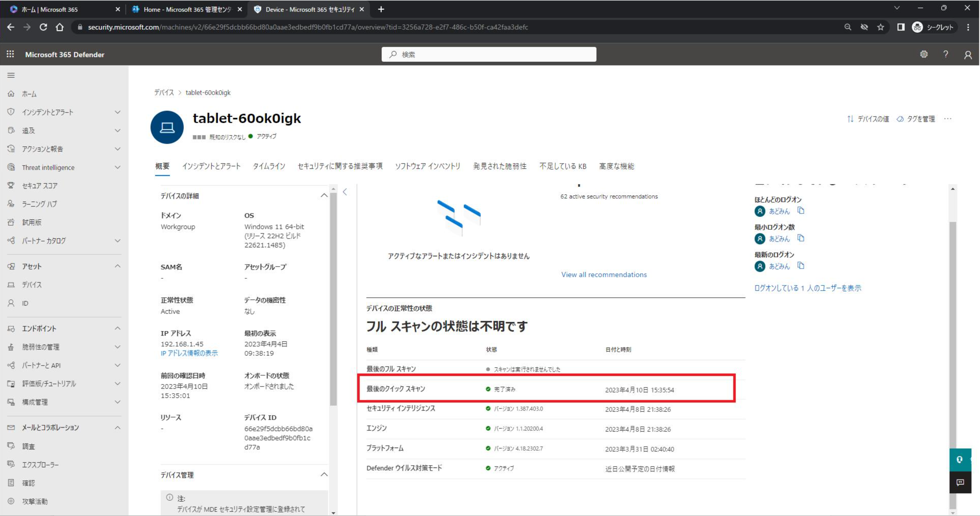This screenshot has height=516, width=980.
Task: Click the IP アドレス情報の表示 link
Action: [188, 353]
